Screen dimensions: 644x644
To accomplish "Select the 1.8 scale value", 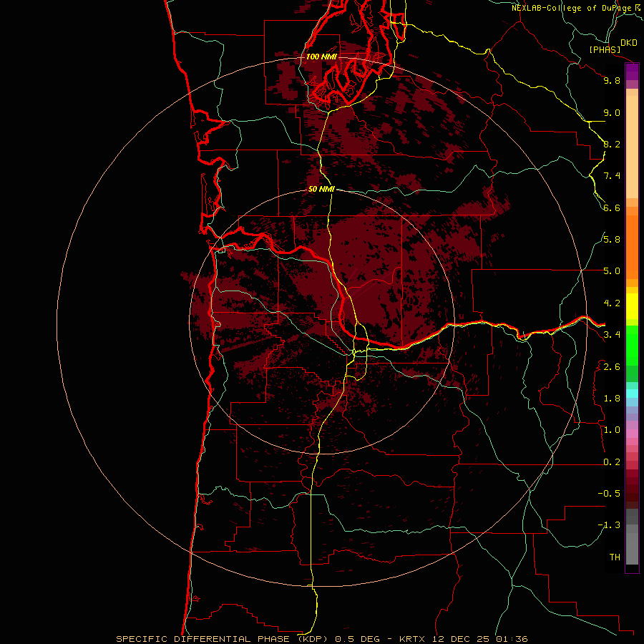I will point(612,399).
